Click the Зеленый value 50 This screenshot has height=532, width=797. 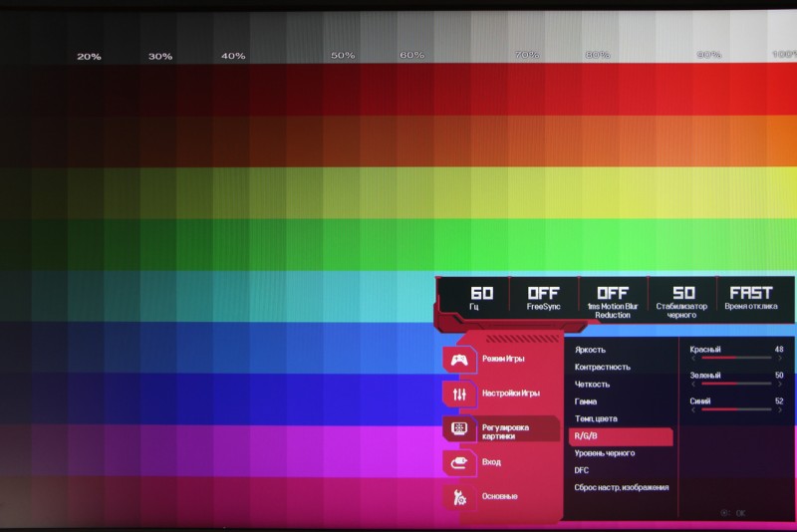779,376
